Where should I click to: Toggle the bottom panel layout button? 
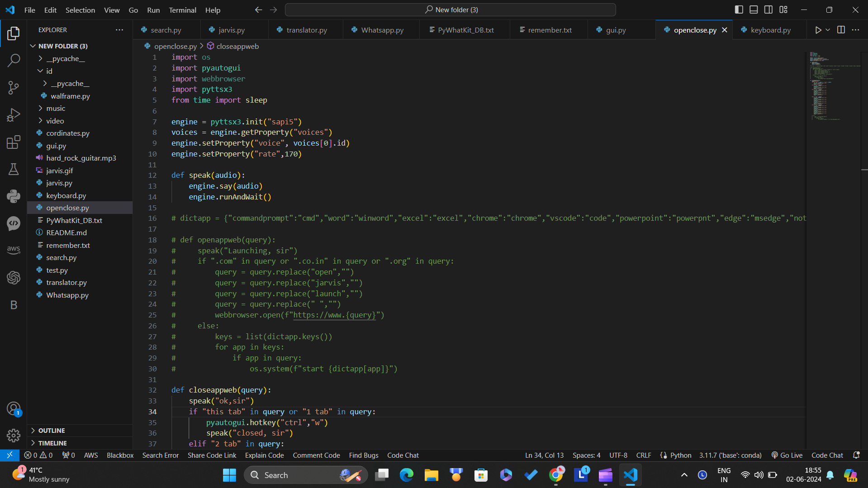[x=754, y=9]
